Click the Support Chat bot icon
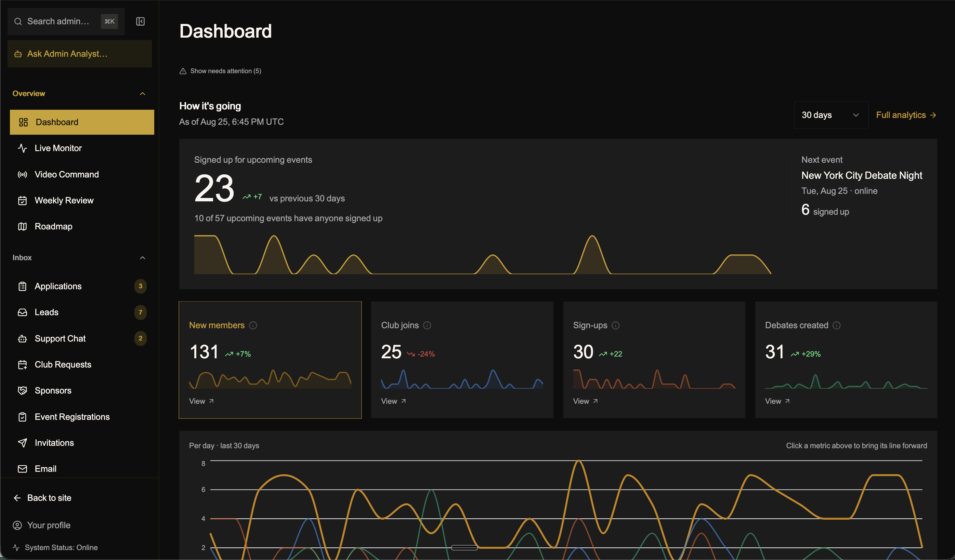Screen dimensions: 955x560 (x=22, y=338)
